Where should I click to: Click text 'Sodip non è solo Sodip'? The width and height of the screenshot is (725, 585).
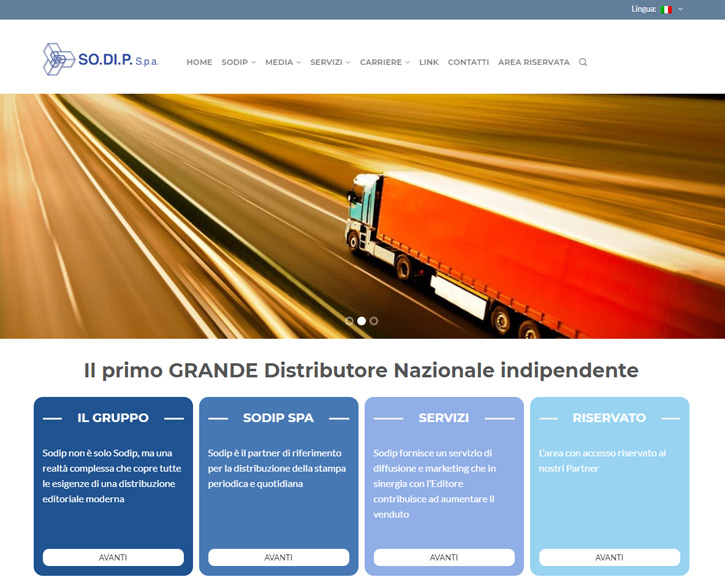(91, 453)
